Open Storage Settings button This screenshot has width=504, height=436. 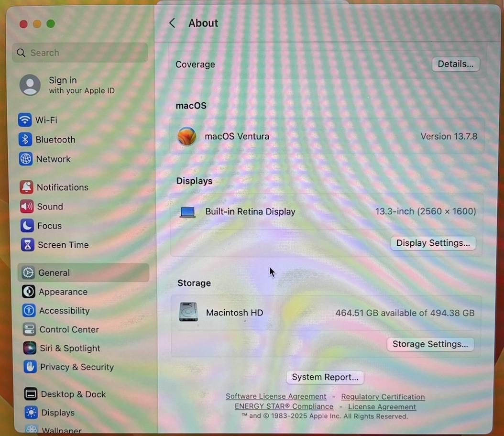point(430,344)
